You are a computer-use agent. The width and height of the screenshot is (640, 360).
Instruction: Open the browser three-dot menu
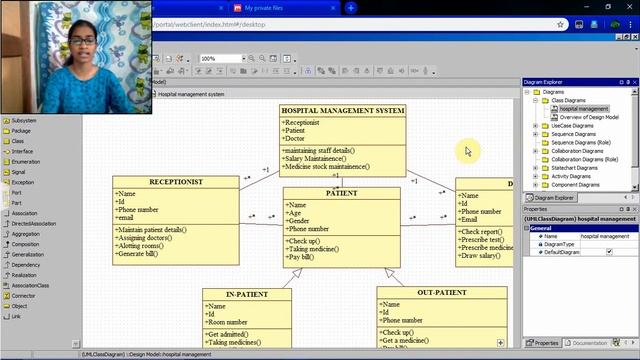[630, 24]
